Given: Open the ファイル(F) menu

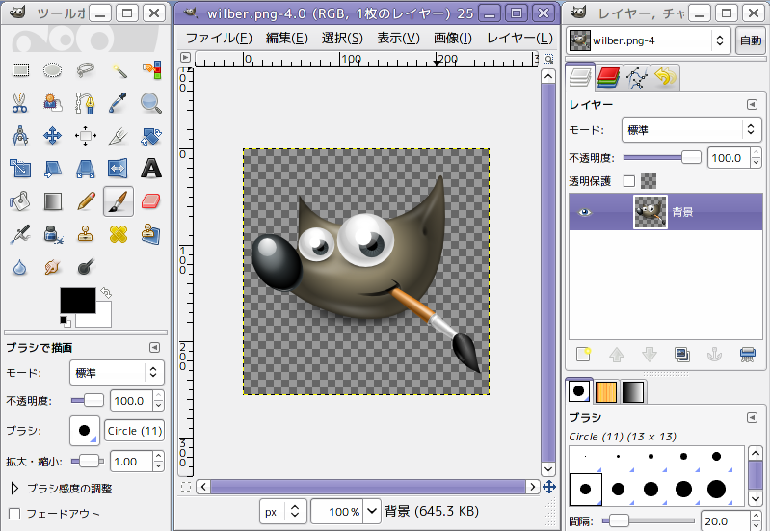Looking at the screenshot, I should (219, 38).
